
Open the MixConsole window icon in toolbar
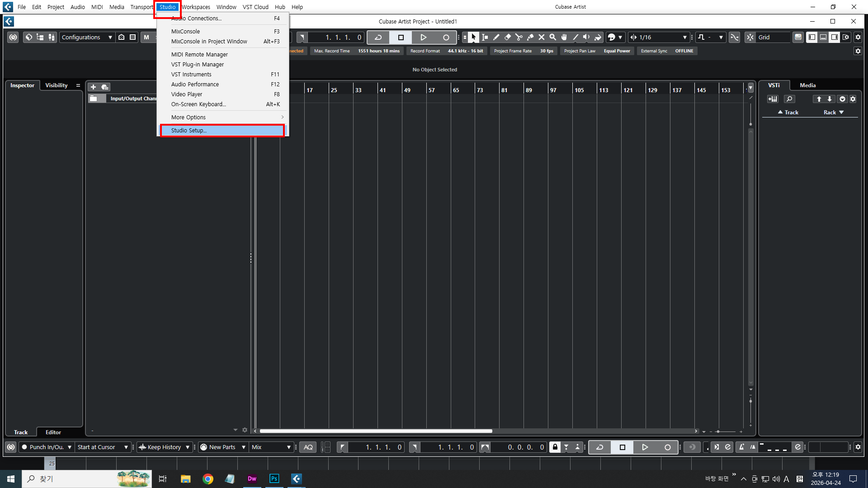point(52,37)
